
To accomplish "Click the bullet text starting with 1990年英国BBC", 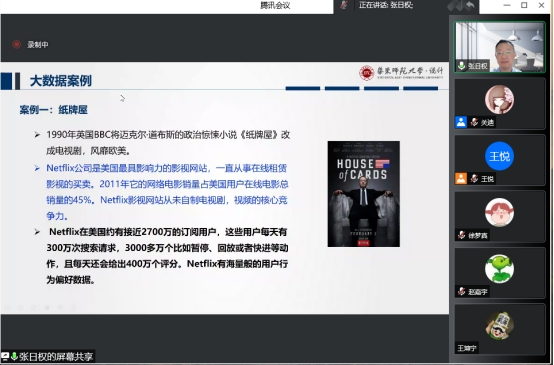I will (x=168, y=143).
